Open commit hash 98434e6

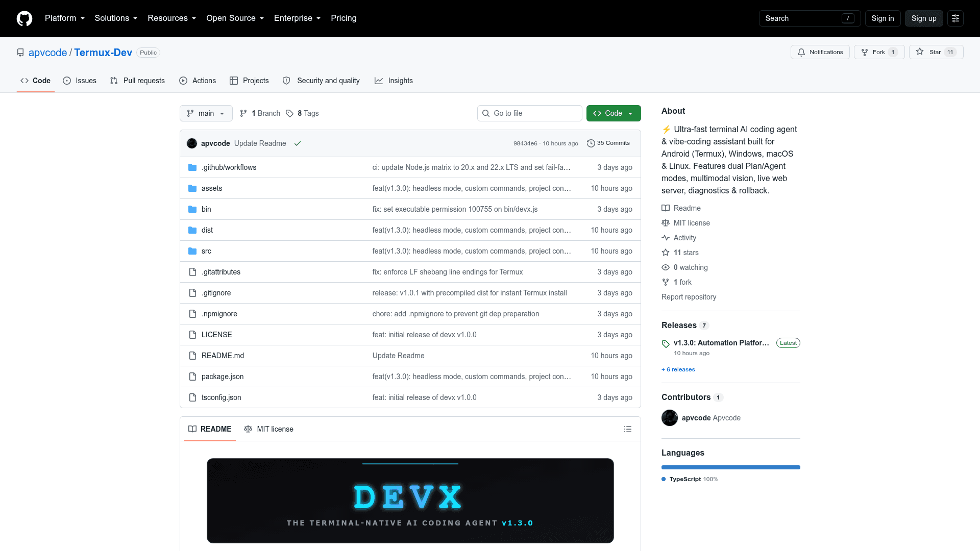coord(525,143)
